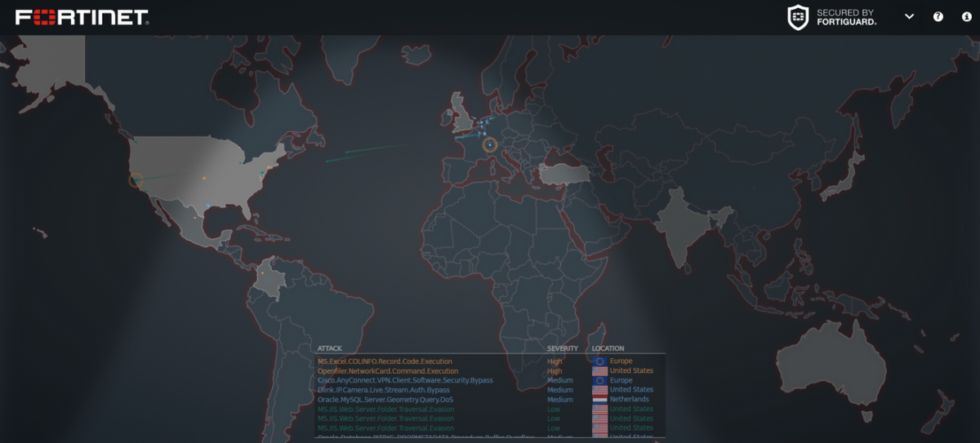Open the help question mark icon
The width and height of the screenshot is (980, 443).
[x=938, y=17]
